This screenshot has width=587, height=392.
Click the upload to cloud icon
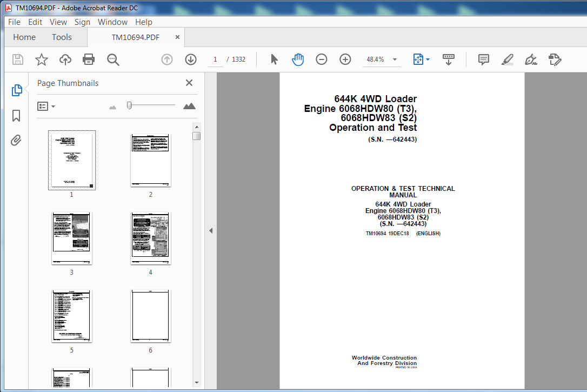point(65,59)
